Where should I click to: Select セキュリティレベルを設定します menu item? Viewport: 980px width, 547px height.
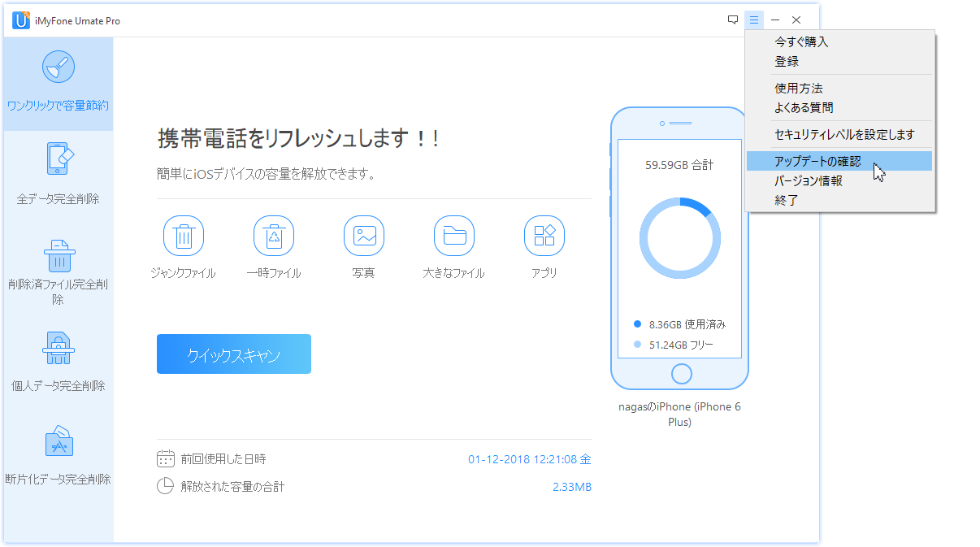click(839, 135)
